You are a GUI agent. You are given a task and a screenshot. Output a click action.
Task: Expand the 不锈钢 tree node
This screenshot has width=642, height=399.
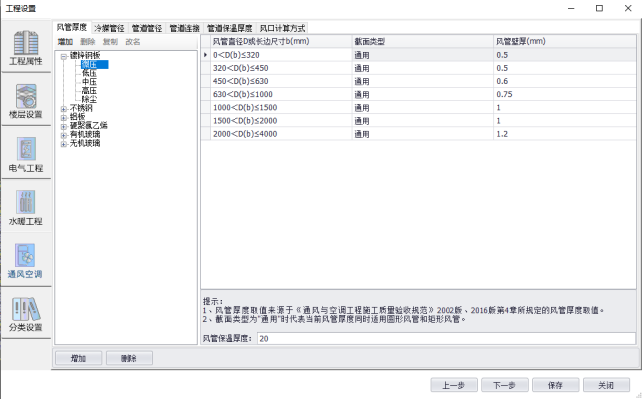point(63,109)
